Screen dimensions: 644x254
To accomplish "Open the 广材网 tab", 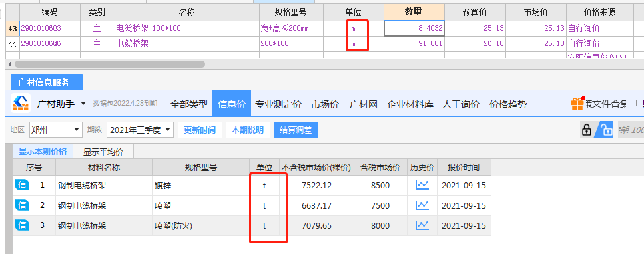I will tap(364, 104).
